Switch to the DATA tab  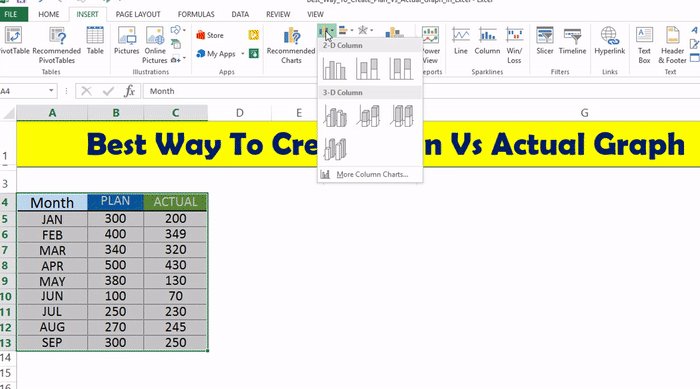tap(240, 14)
